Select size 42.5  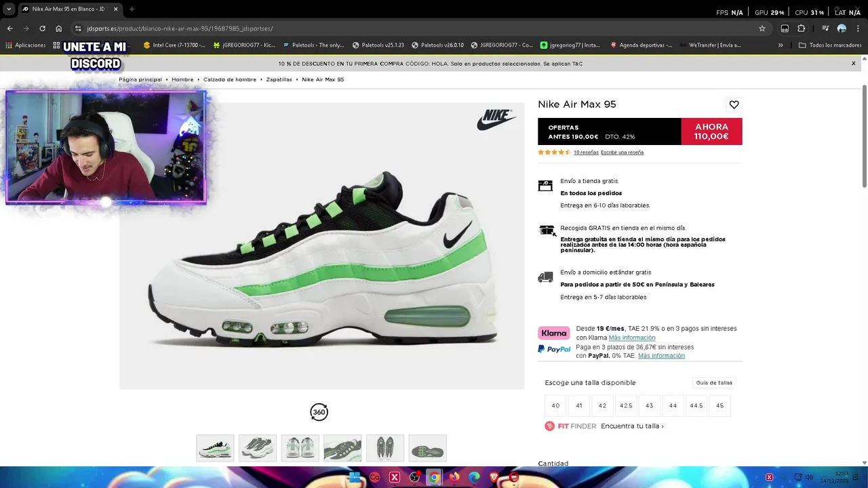coord(626,405)
